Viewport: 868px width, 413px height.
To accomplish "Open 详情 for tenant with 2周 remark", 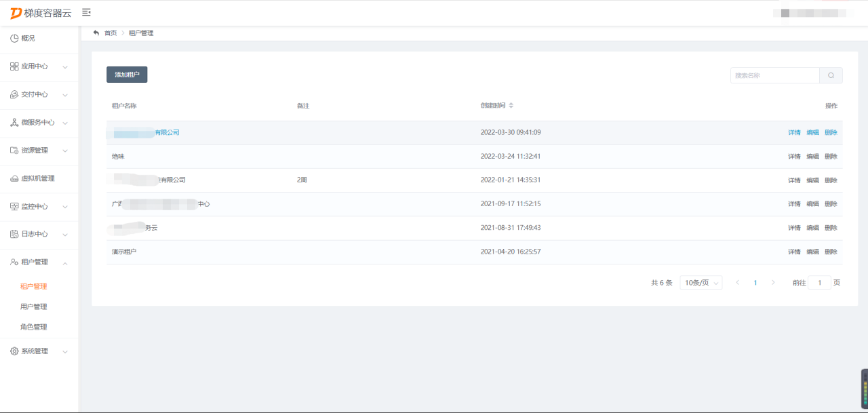I will coord(794,180).
